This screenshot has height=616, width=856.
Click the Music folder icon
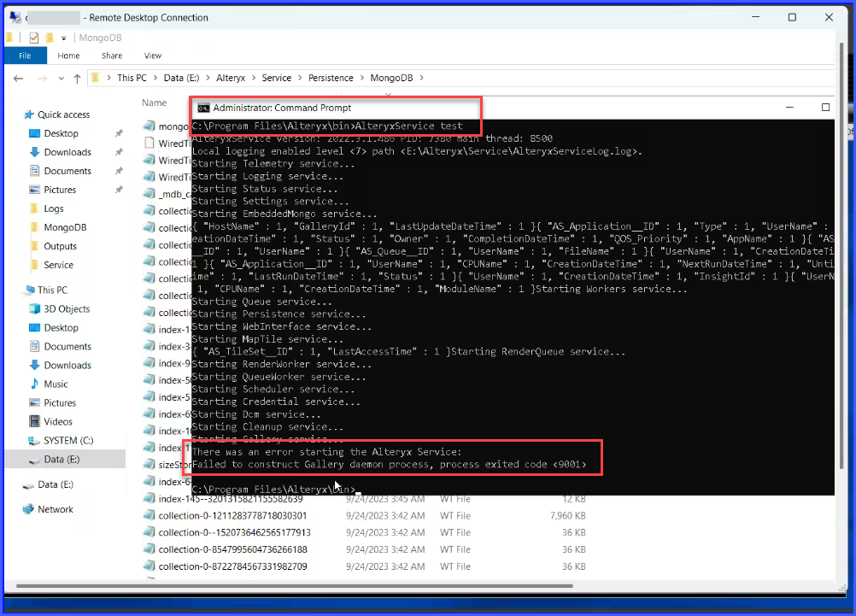point(34,384)
